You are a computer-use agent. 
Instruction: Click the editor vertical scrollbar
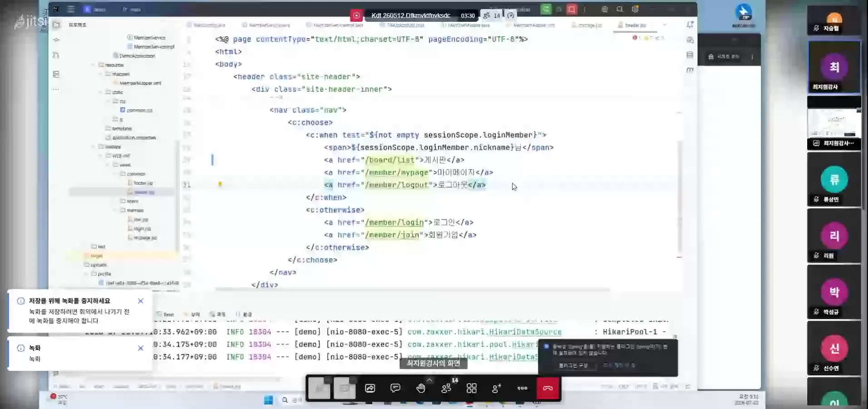(x=680, y=195)
